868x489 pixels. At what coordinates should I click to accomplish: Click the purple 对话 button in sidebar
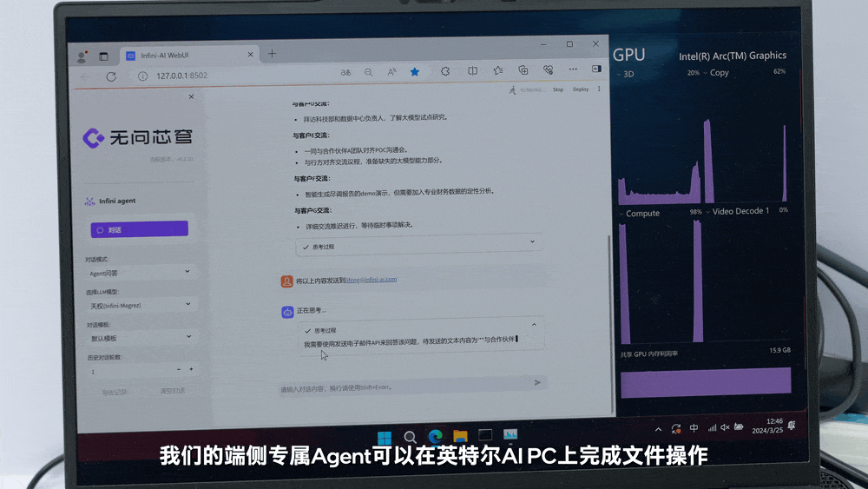point(139,229)
